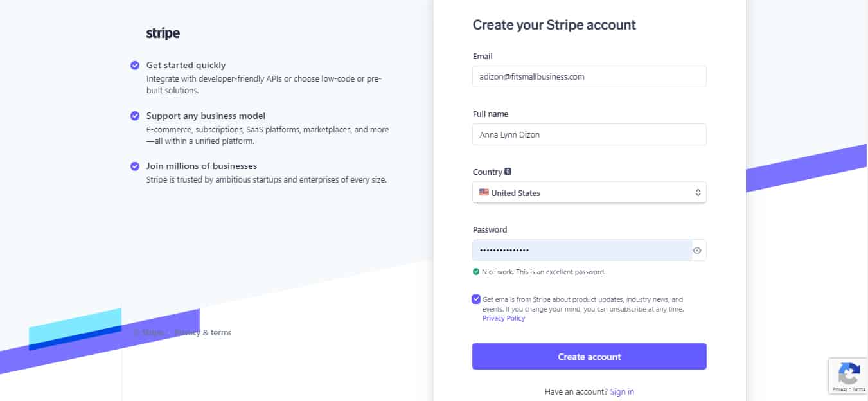Open Privacy & terms footer link

point(203,332)
